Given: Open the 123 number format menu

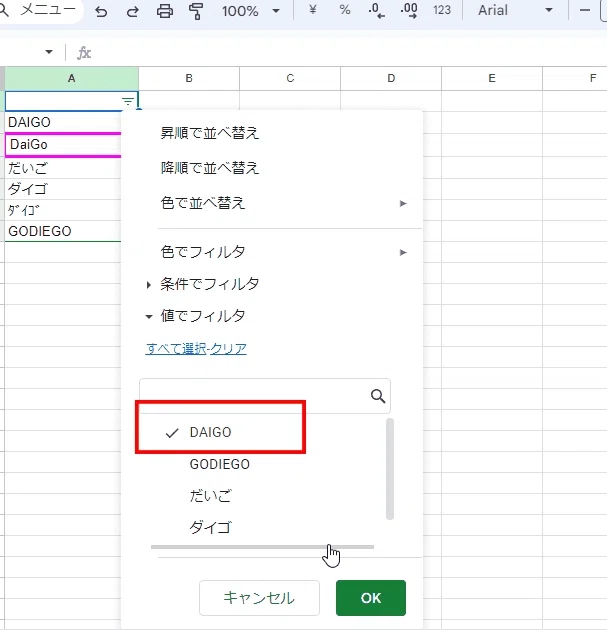Looking at the screenshot, I should click(x=442, y=10).
